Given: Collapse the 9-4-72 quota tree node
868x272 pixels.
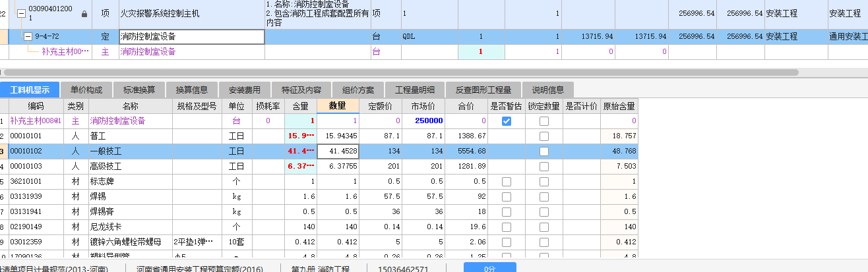Looking at the screenshot, I should coord(28,37).
